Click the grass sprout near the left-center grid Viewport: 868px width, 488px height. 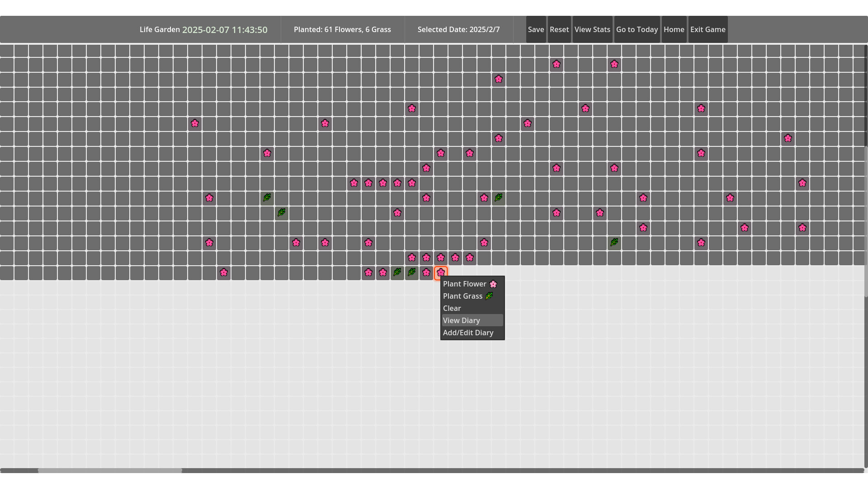click(x=267, y=197)
